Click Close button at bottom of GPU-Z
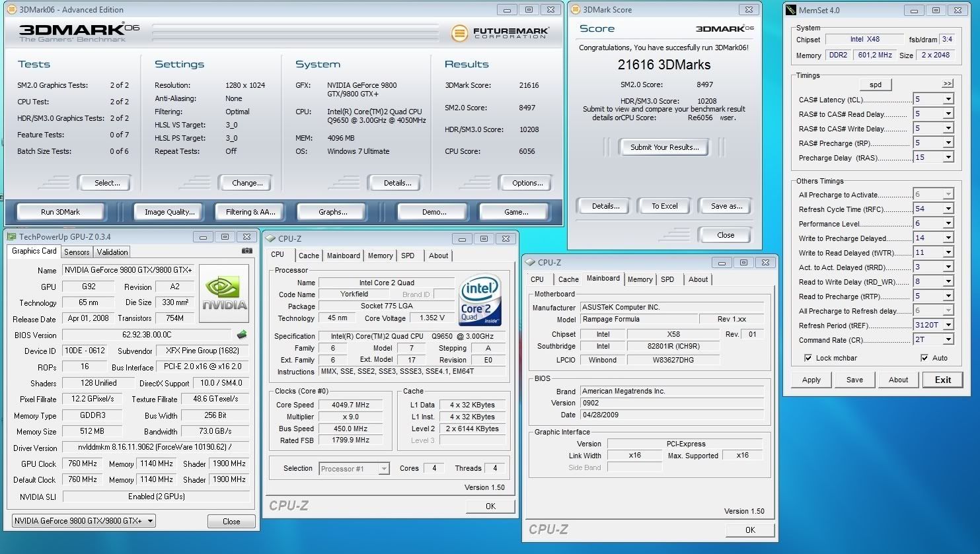 [x=231, y=521]
